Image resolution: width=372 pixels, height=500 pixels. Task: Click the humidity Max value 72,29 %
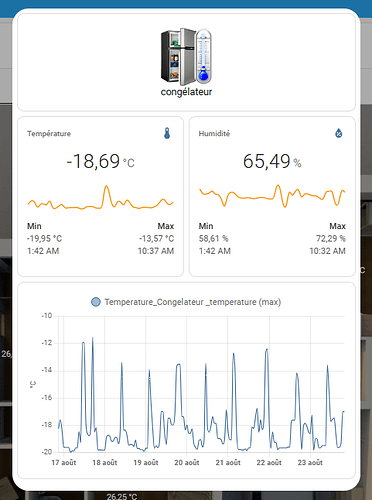(331, 239)
